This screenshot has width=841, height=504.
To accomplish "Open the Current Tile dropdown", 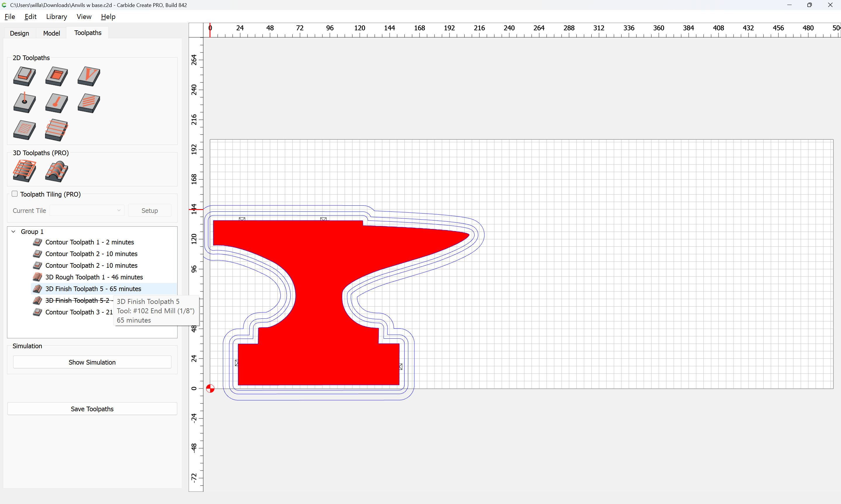I will tap(87, 211).
